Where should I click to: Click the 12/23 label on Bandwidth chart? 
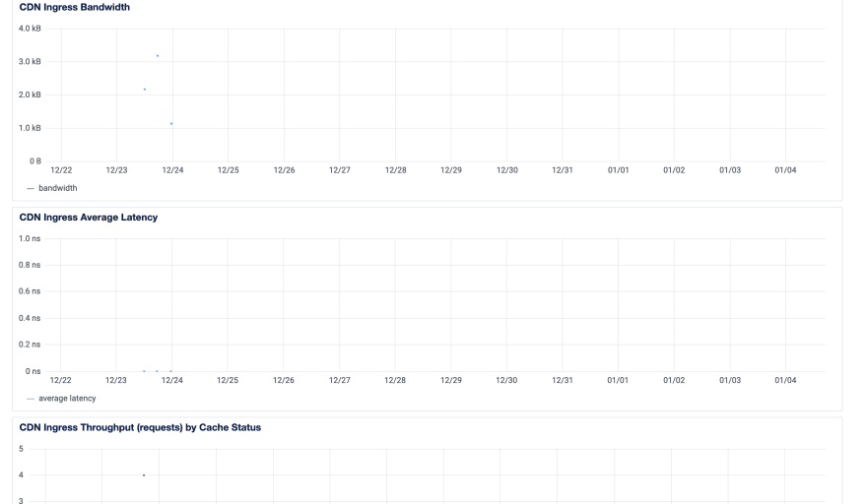pos(116,170)
